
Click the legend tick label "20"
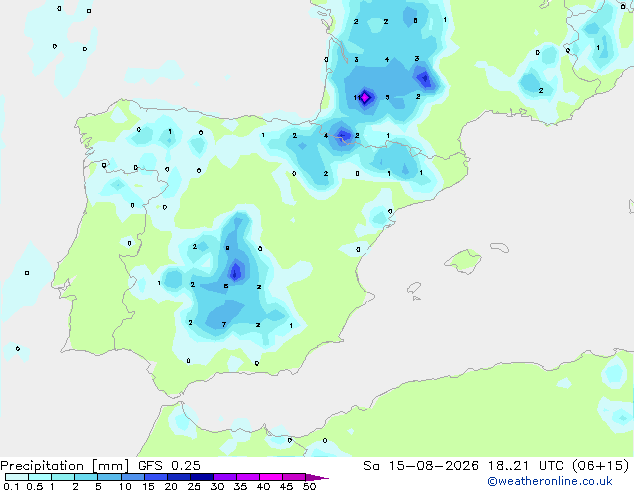(x=171, y=486)
